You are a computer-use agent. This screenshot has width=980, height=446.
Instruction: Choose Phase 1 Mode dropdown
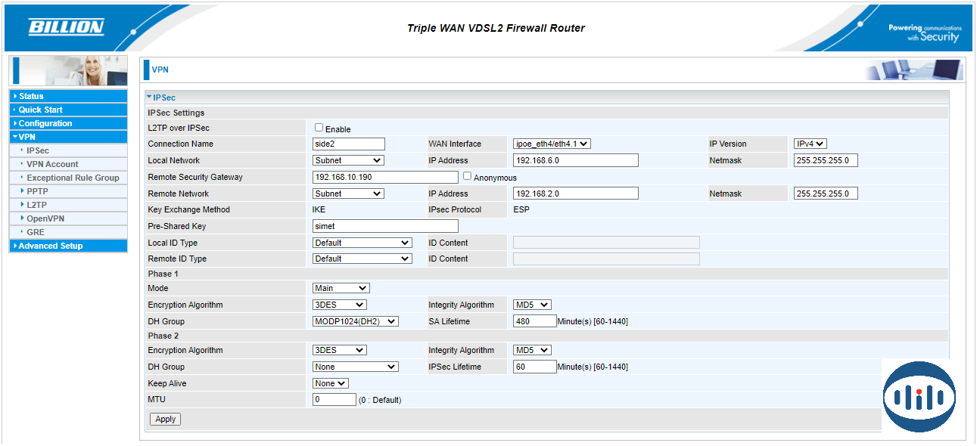(x=341, y=288)
